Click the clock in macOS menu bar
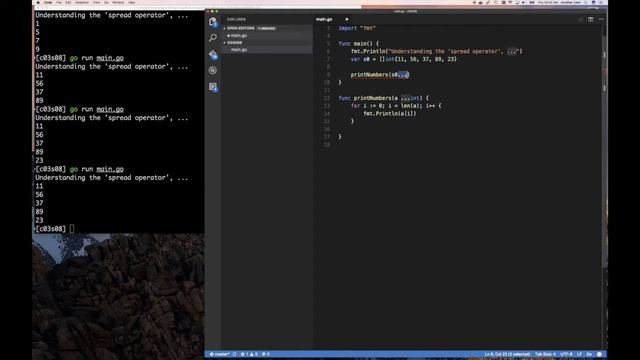 click(x=547, y=2)
